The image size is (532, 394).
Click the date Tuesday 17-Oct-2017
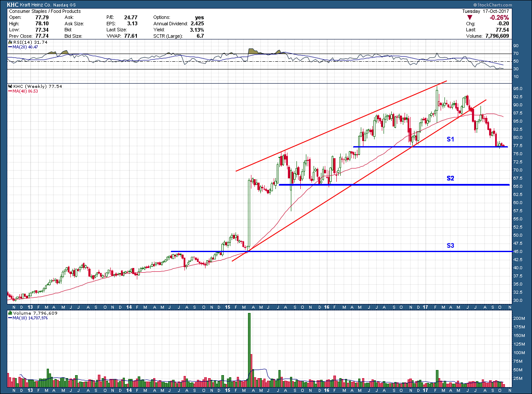pos(485,11)
